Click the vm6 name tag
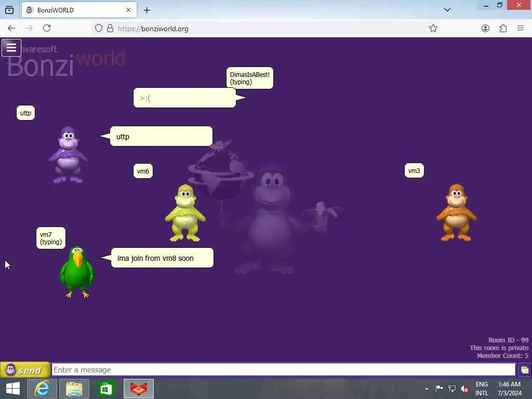This screenshot has height=399, width=532. click(143, 171)
